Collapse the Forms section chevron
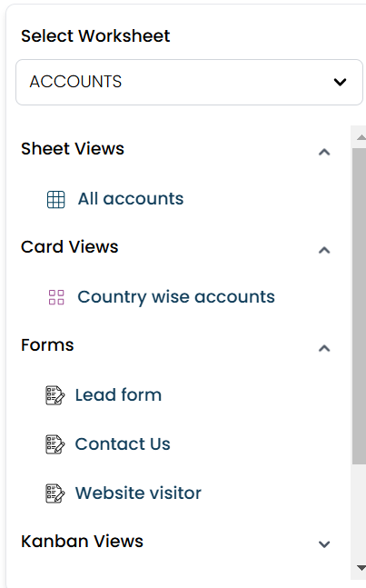This screenshot has width=366, height=588. coord(324,348)
